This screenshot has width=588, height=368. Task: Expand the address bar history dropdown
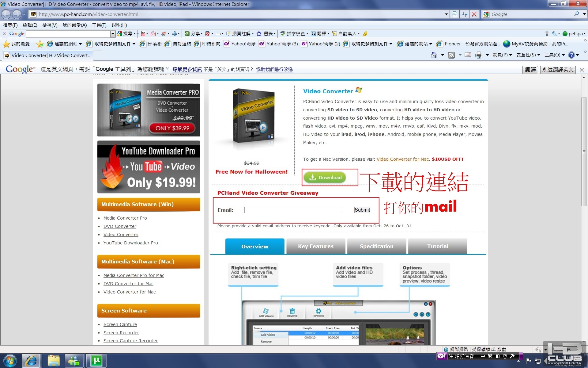pos(446,14)
